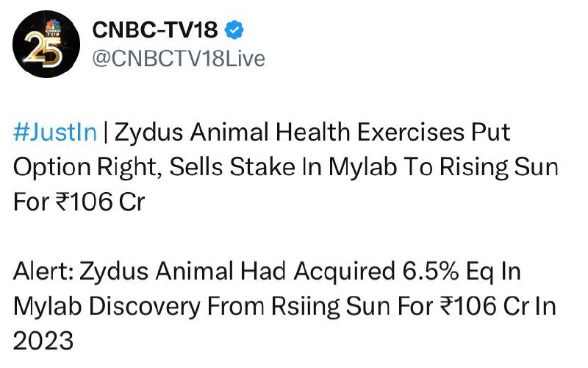Viewport: 588px width, 368px height.
Task: Click the year "2023"
Action: (43, 341)
